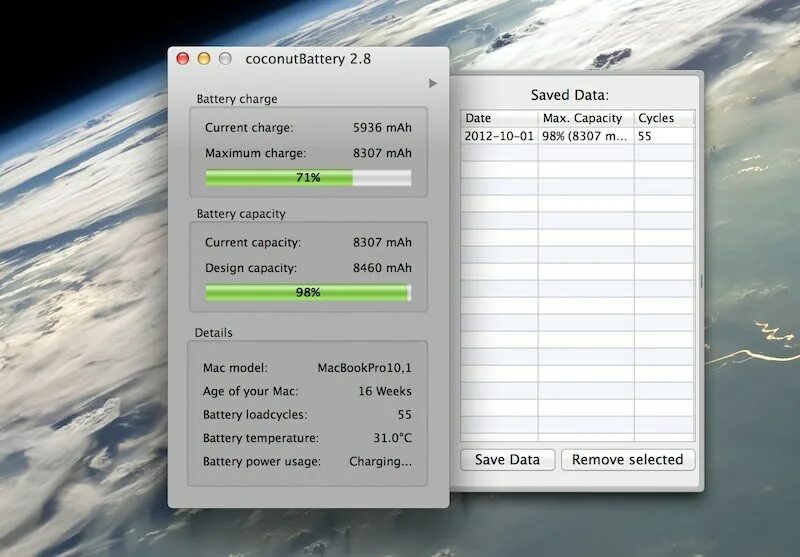Image resolution: width=800 pixels, height=557 pixels.
Task: Click the 31.0°C battery temperature value
Action: (392, 438)
